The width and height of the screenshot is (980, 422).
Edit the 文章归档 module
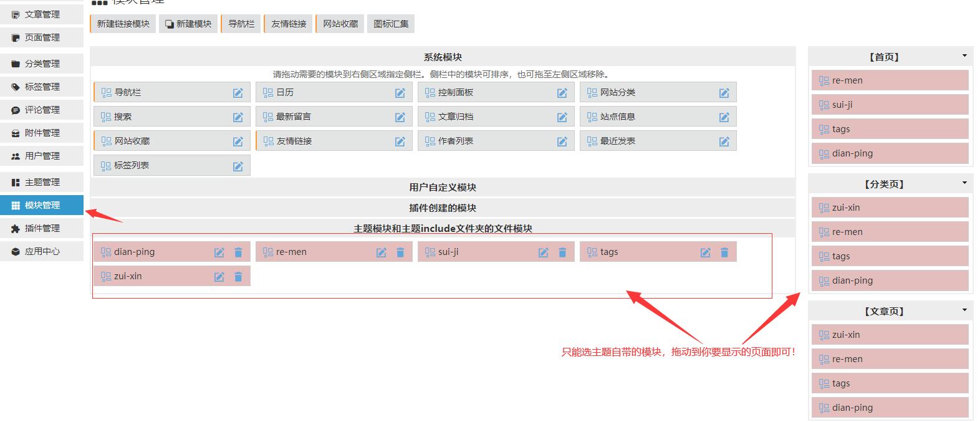coord(562,117)
